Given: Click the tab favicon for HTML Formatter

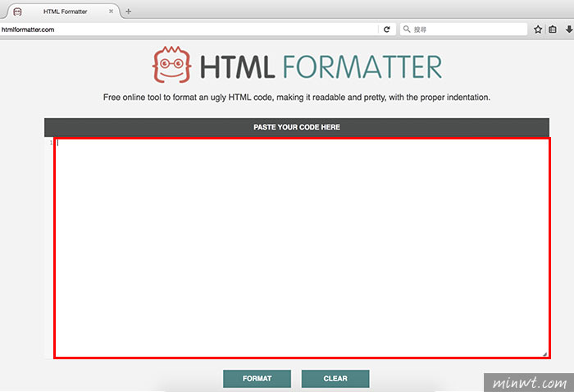Looking at the screenshot, I should [x=17, y=11].
